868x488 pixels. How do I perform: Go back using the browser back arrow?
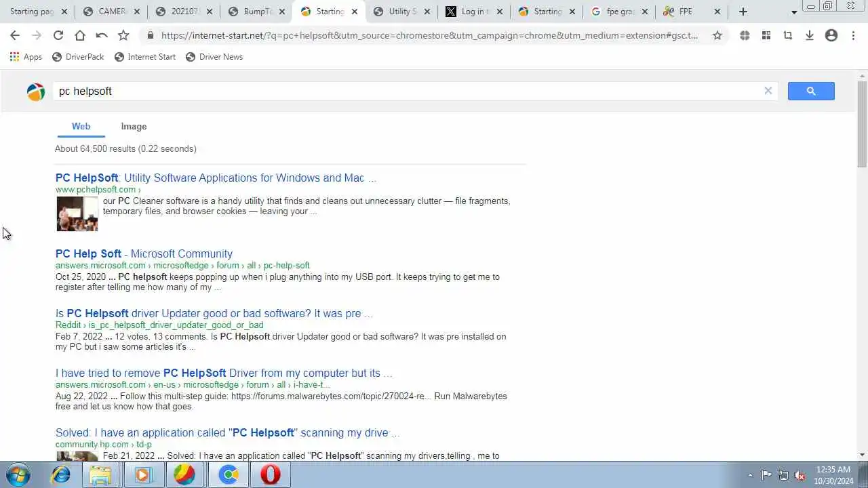click(15, 35)
